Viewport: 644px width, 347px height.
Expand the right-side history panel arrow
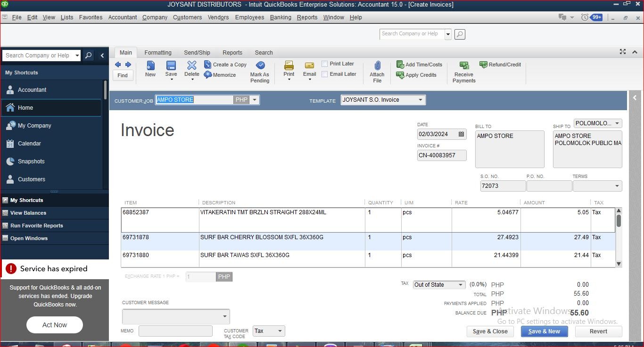[x=635, y=98]
